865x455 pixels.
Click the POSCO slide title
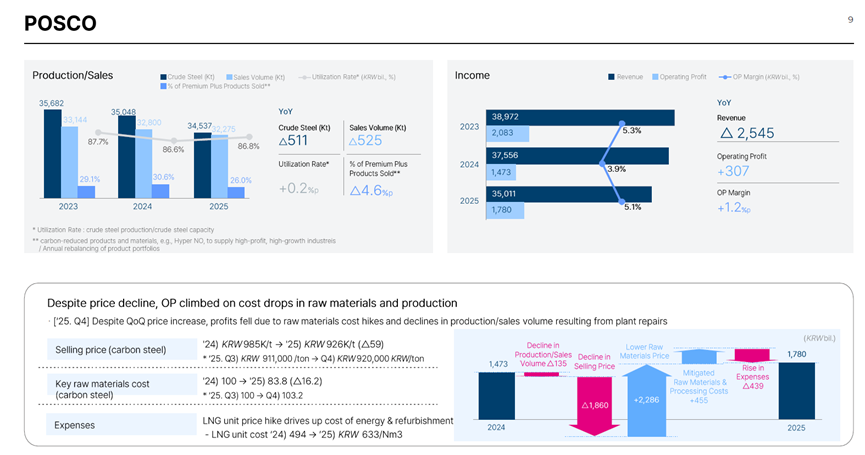click(x=60, y=24)
